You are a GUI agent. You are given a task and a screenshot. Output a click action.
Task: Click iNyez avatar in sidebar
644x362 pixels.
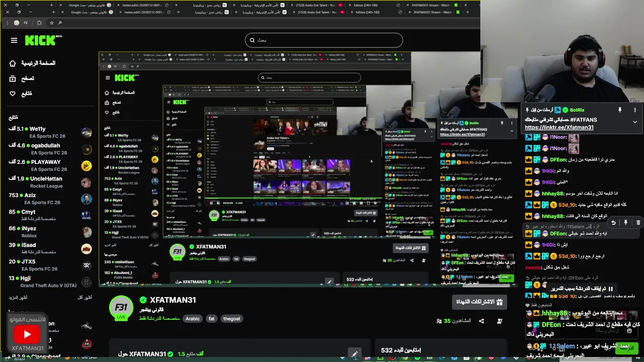click(87, 232)
